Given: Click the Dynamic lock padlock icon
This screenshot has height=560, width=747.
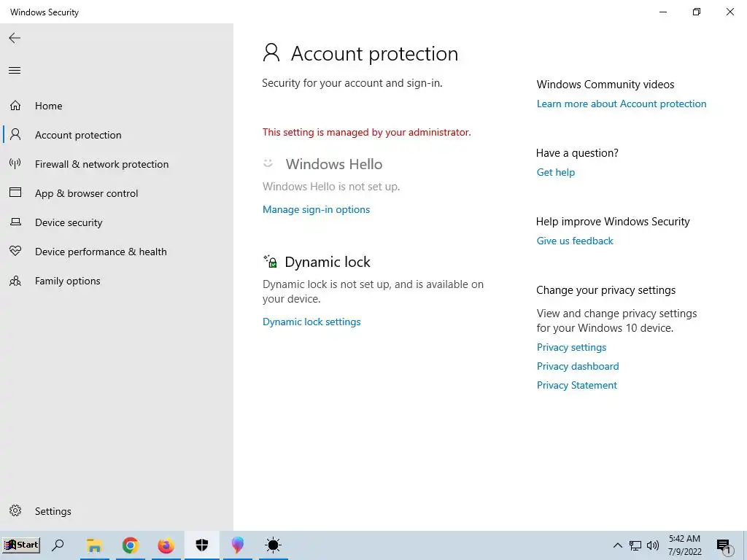Looking at the screenshot, I should pyautogui.click(x=270, y=261).
